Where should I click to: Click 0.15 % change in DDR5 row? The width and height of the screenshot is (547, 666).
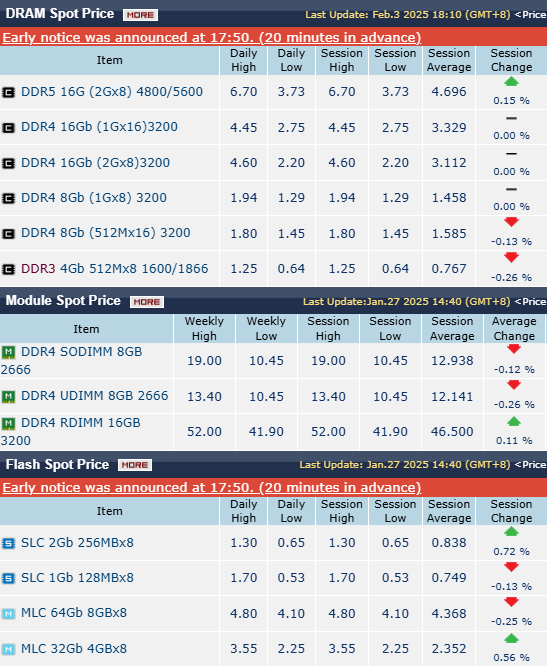(x=511, y=101)
